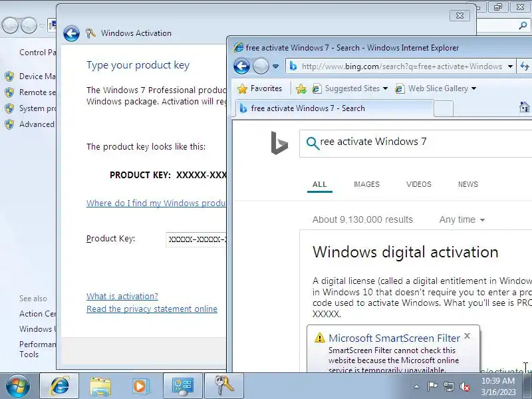Open Remote settings in Control Panel sidebar
Viewport: 532px width, 399px height.
37,92
